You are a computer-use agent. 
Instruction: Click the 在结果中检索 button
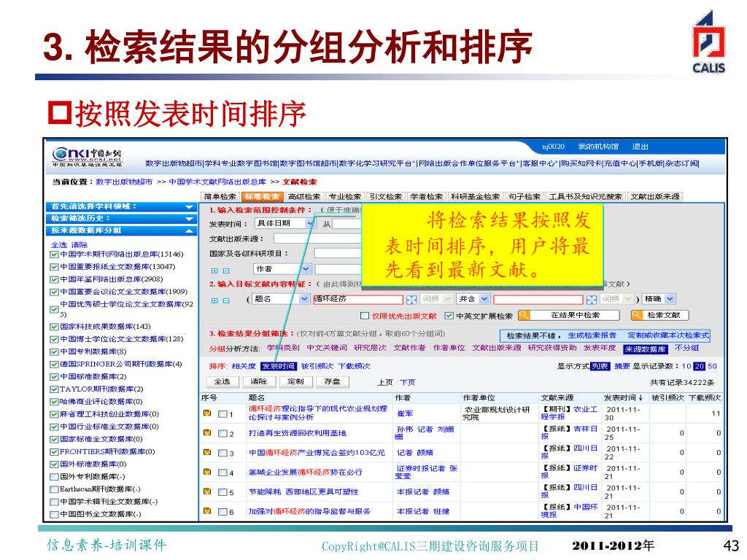pos(569,315)
